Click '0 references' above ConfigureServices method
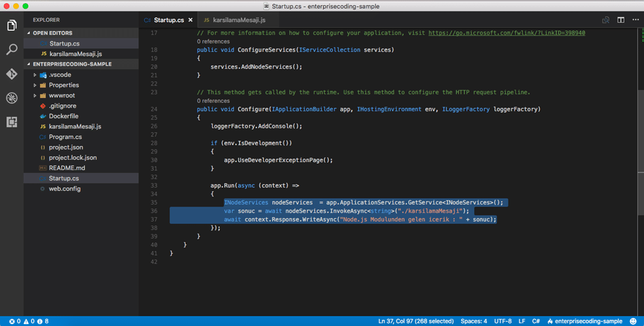 tap(213, 41)
